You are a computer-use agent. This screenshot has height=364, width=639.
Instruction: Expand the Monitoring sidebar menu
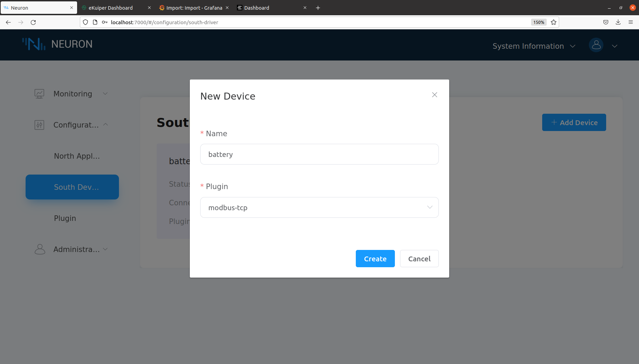(x=72, y=94)
